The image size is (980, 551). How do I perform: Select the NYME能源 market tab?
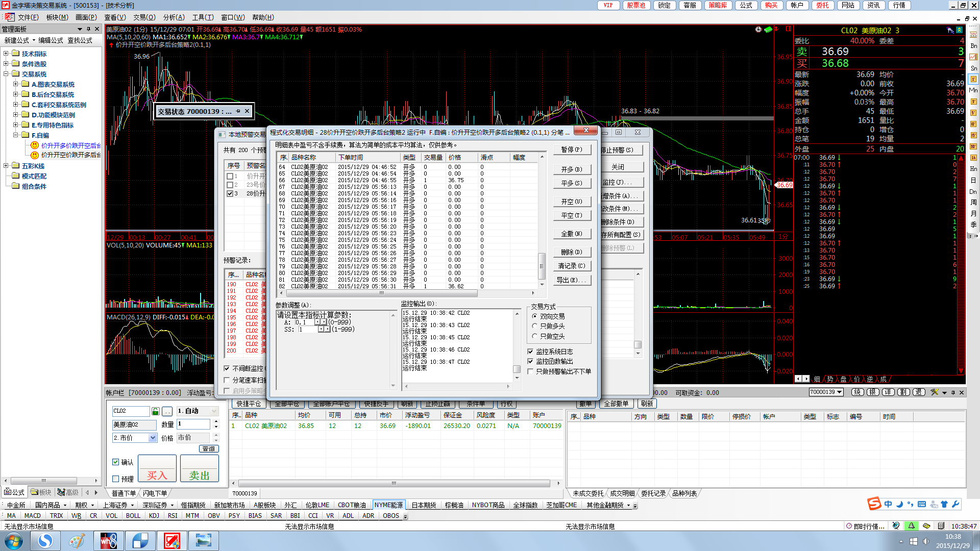(388, 505)
